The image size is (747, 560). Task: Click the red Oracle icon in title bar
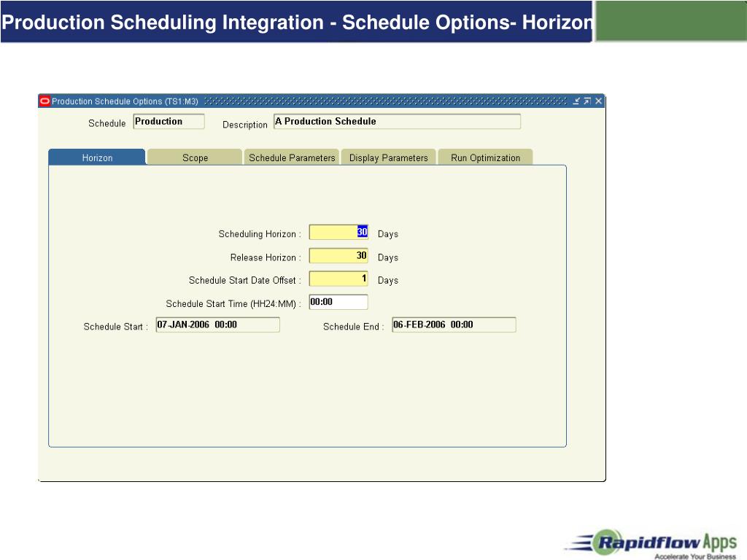[x=44, y=101]
